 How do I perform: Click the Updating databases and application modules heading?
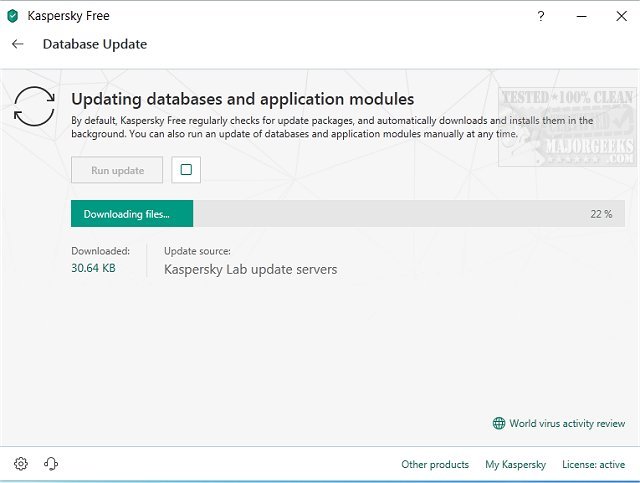[242, 99]
